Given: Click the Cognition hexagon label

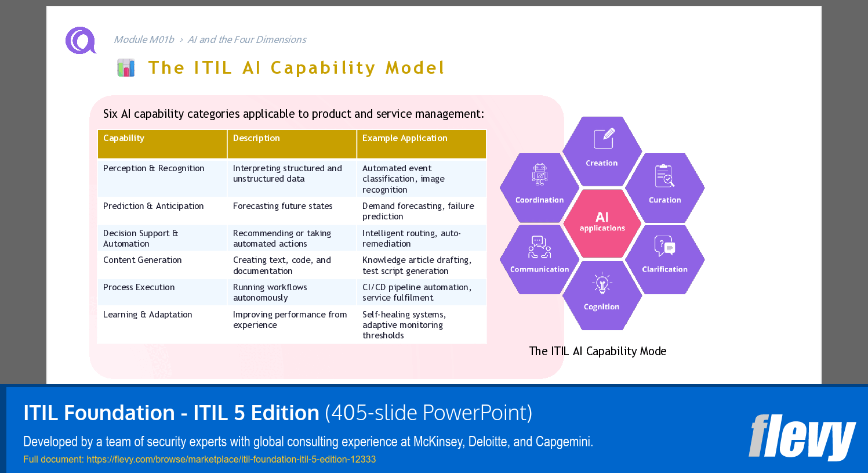Looking at the screenshot, I should point(602,307).
